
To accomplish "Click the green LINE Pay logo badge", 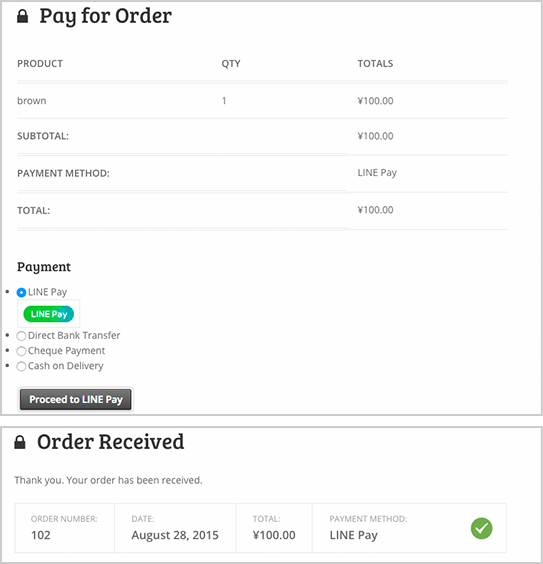I will tap(49, 314).
